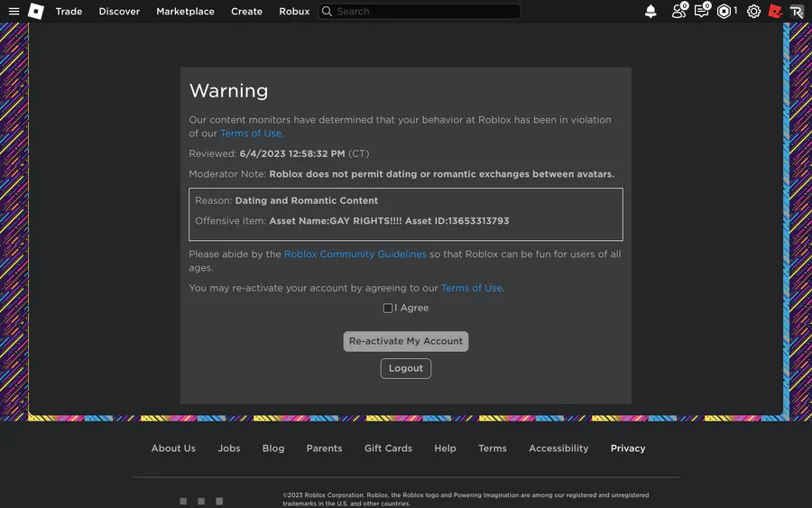This screenshot has height=508, width=812.
Task: Click the Robux balance icon
Action: click(x=724, y=12)
